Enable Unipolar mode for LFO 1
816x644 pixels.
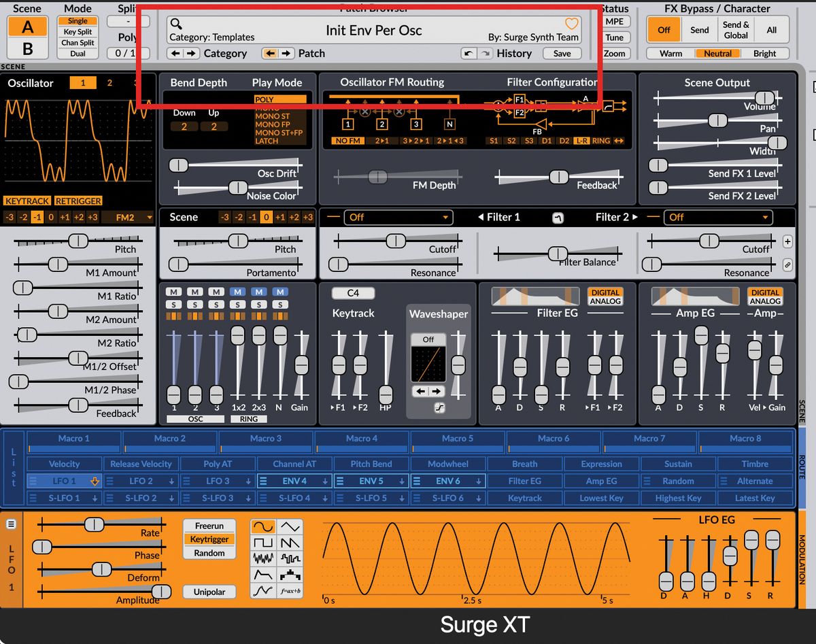pyautogui.click(x=209, y=592)
